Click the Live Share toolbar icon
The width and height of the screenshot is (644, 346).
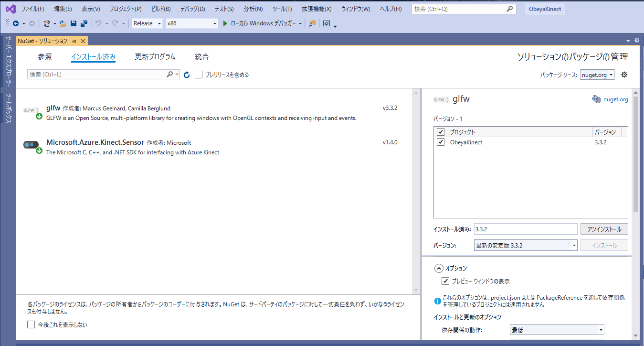327,23
